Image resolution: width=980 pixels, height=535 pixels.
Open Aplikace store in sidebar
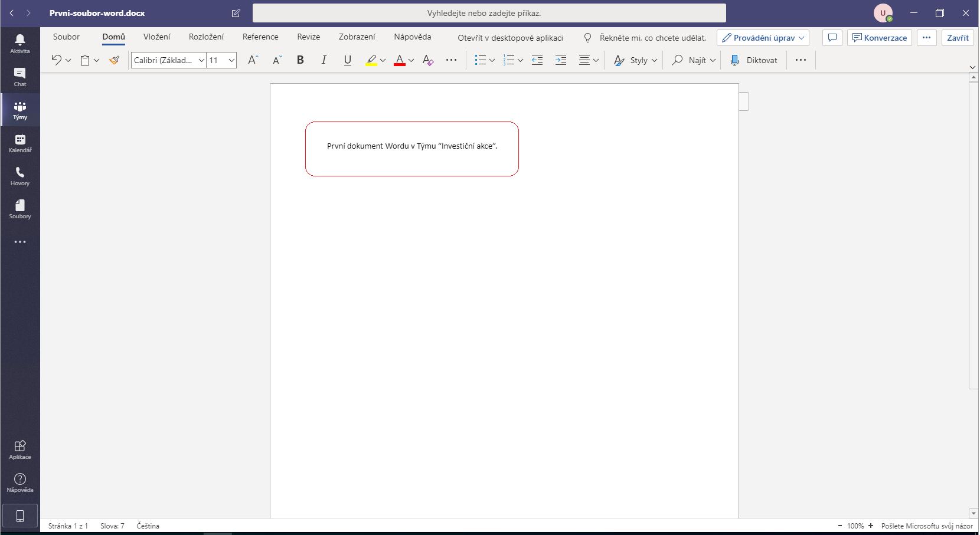[20, 449]
